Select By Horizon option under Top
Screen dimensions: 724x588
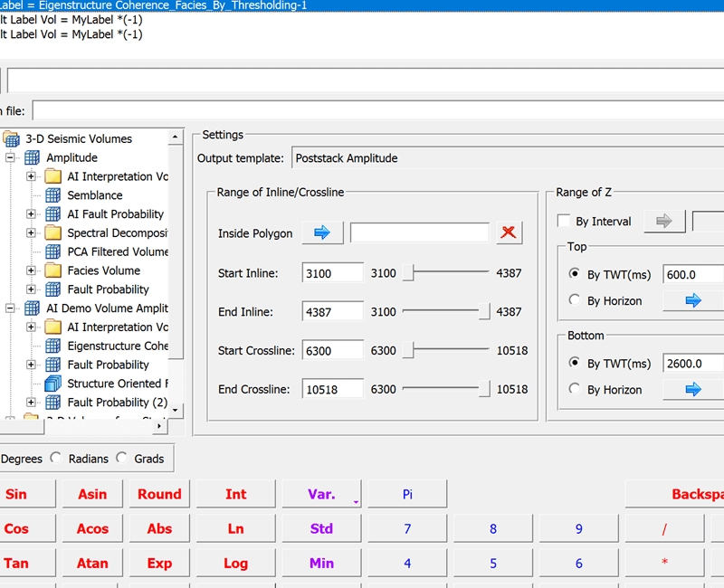[575, 300]
